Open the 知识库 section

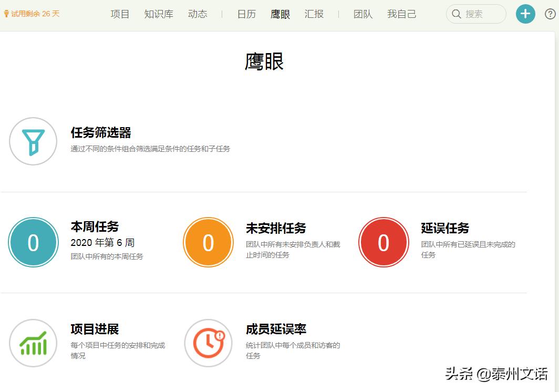coord(159,14)
